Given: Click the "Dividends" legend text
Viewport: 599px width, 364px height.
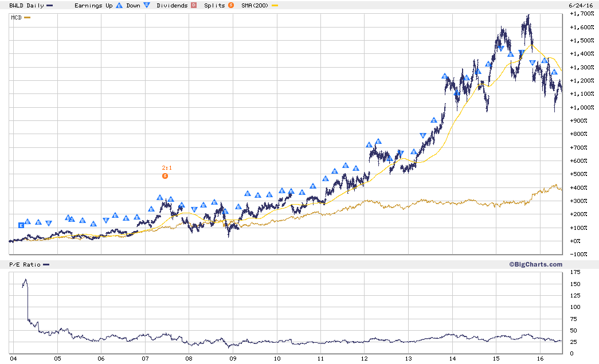Looking at the screenshot, I should (173, 5).
